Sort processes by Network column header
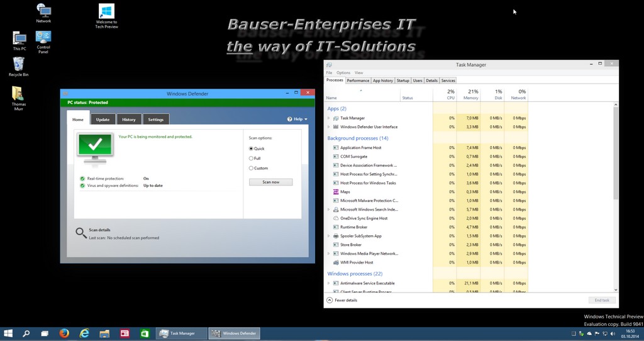644x341 pixels. [516, 94]
